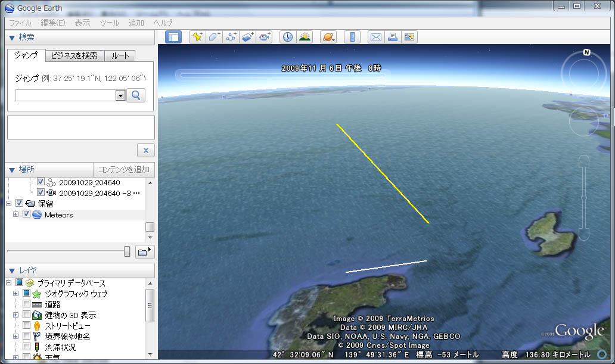
Task: Click the 渋滞状況 traffic light icon
Action: tap(37, 347)
